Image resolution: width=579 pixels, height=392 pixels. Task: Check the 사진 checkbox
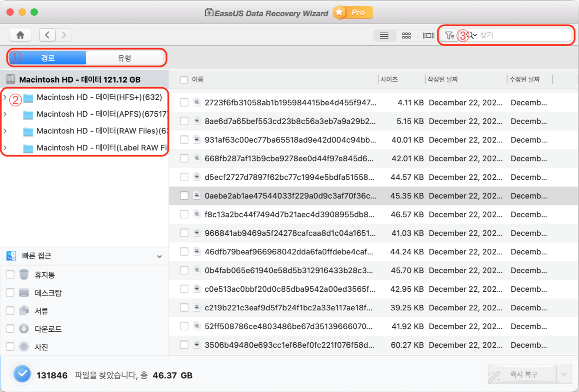pos(10,347)
